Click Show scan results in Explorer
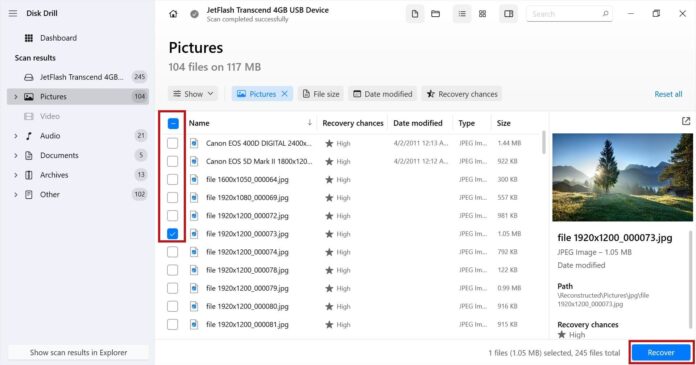696x365 pixels. click(78, 353)
